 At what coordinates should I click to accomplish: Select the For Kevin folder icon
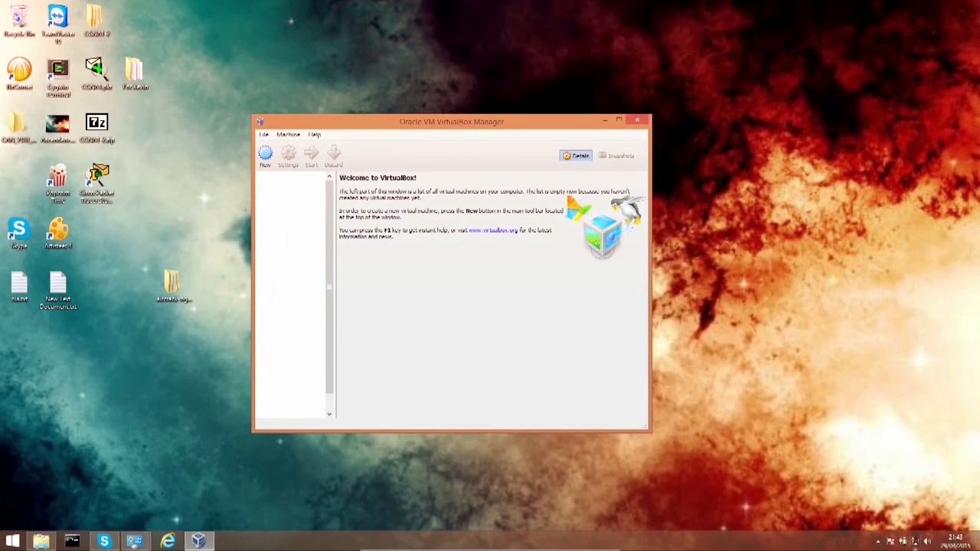click(x=135, y=74)
